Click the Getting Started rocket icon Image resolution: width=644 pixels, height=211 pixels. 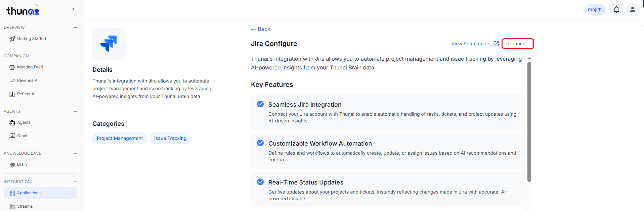pos(12,39)
